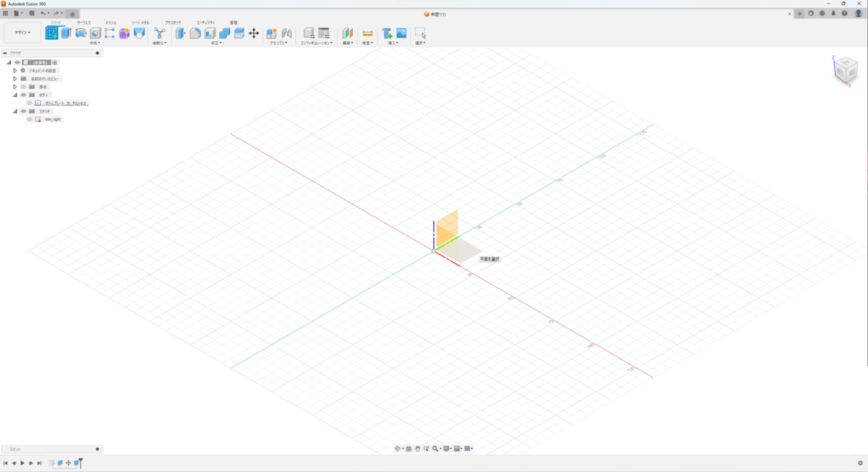Activate the root component radio button

55,62
